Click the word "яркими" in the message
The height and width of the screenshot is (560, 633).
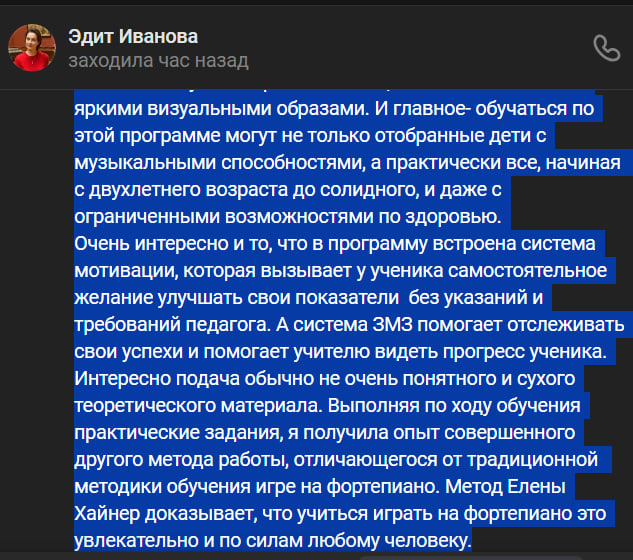108,108
